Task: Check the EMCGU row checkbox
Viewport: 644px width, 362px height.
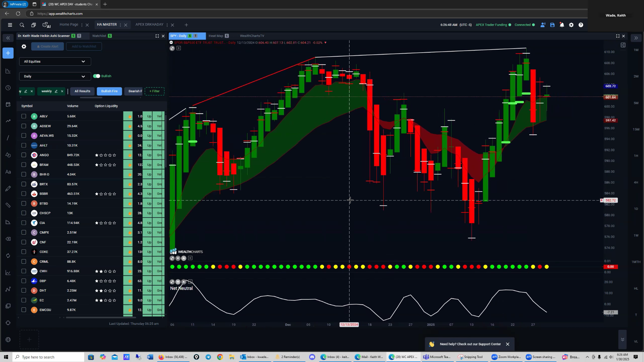Action: pos(23,310)
